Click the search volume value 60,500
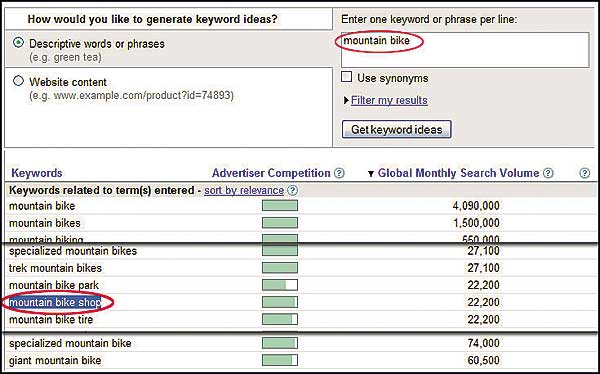The width and height of the screenshot is (600, 374). coord(483,360)
